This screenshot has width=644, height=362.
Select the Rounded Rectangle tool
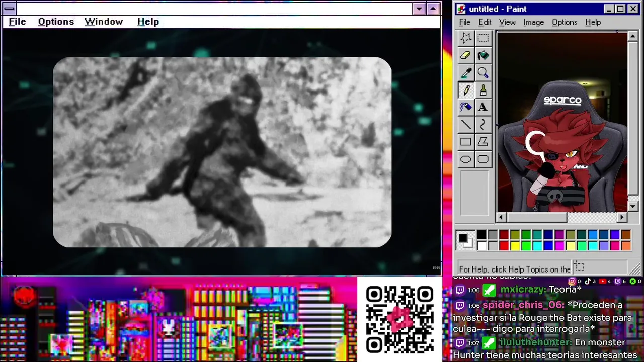483,159
